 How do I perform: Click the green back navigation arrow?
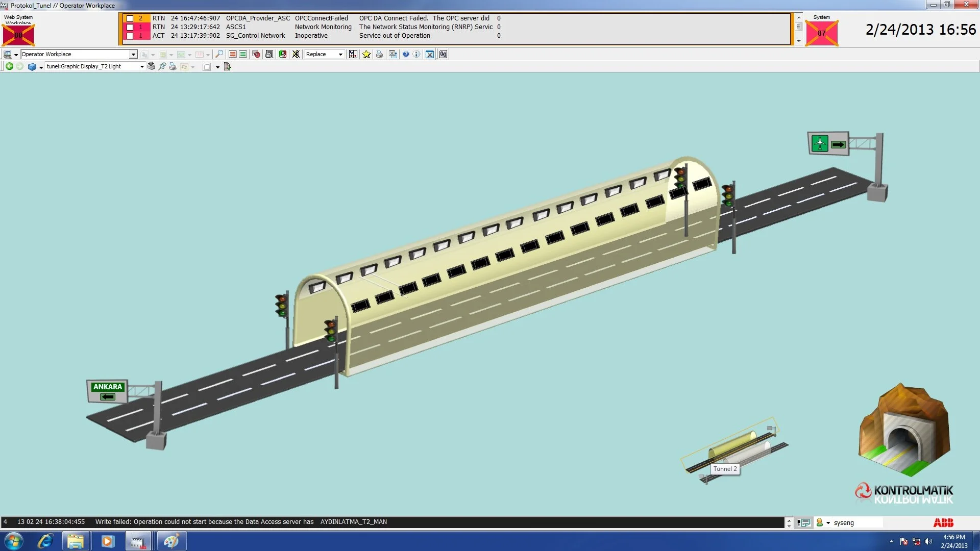9,66
